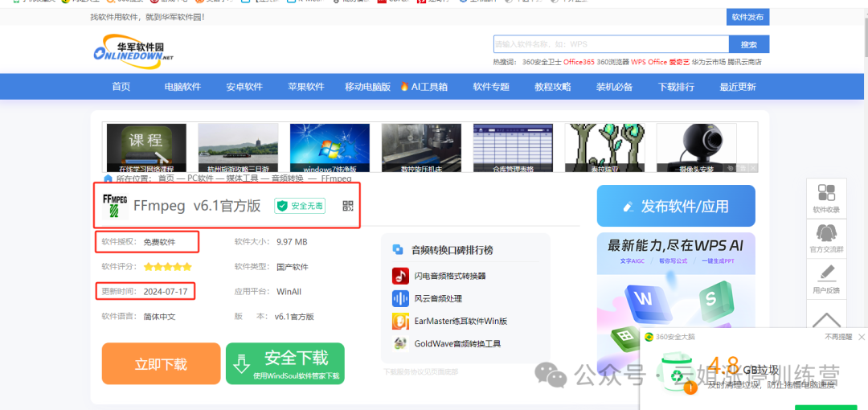Click the 发布软件/应用 button
The image size is (868, 410).
click(676, 206)
